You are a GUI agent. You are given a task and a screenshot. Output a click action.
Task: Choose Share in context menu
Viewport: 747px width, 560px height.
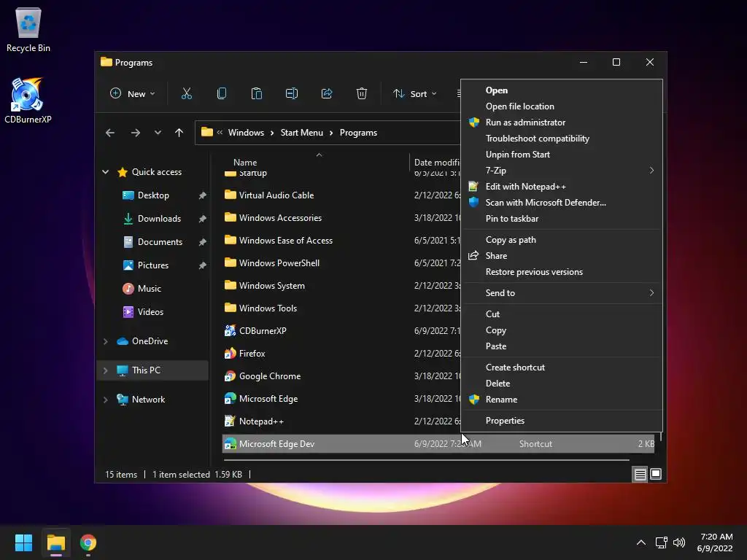[x=562, y=256]
